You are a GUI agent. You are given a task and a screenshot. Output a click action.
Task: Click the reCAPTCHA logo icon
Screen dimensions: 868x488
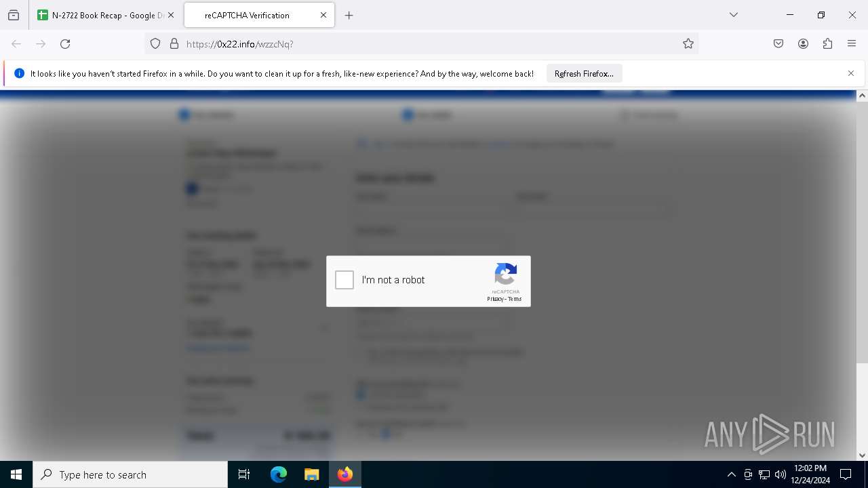point(506,274)
